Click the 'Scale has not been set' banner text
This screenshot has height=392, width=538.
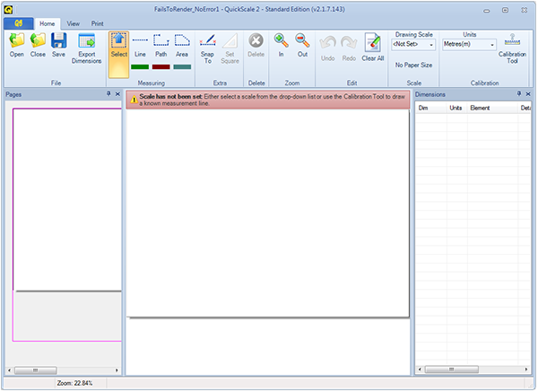pyautogui.click(x=170, y=97)
